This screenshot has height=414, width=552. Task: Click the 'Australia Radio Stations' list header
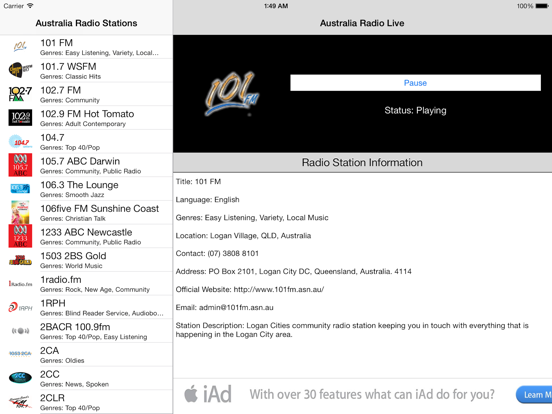click(86, 23)
